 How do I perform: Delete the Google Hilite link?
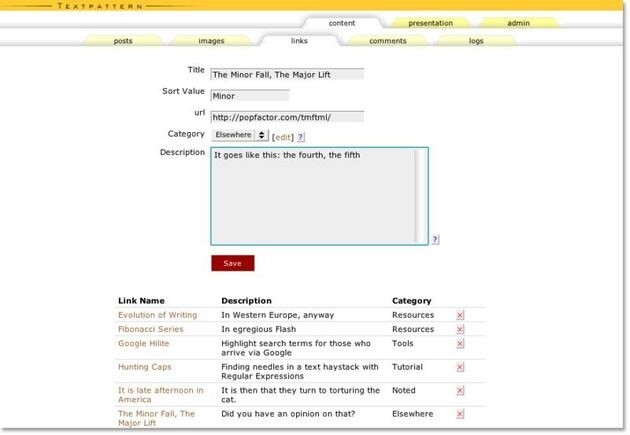[460, 343]
